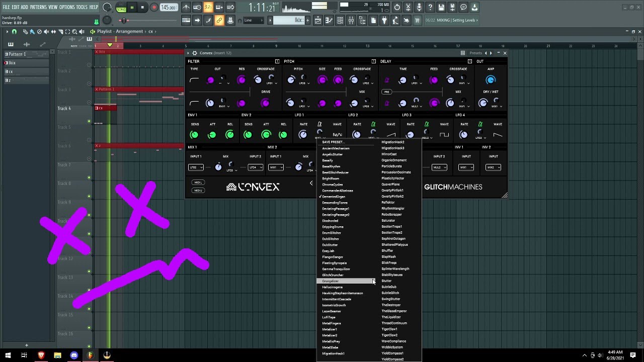Image resolution: width=644 pixels, height=362 pixels.
Task: Select the zoom magnifier tool in playlist
Action: coord(74,32)
